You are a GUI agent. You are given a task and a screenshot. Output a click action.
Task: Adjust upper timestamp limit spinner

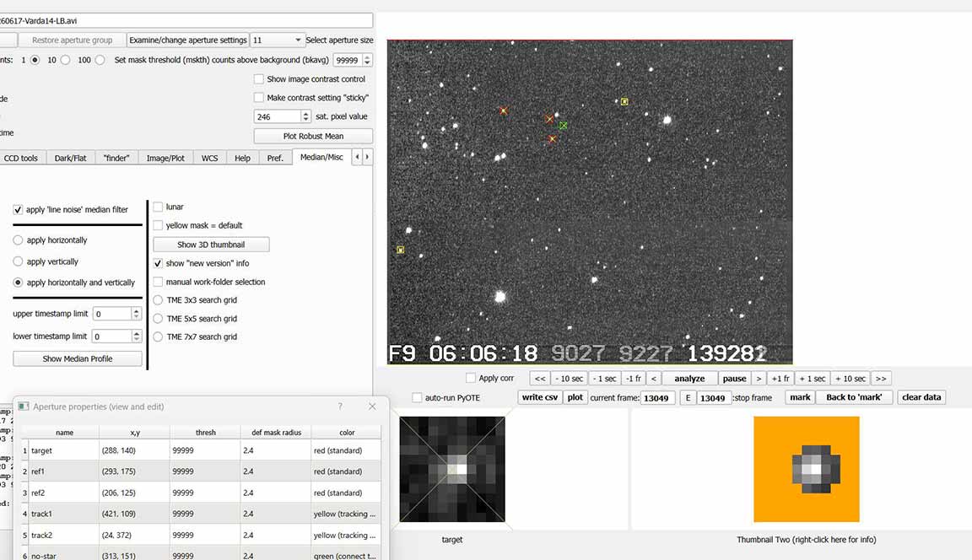(116, 314)
